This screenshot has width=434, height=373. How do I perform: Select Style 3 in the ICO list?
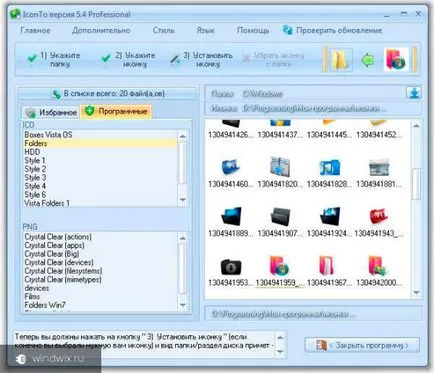pos(100,177)
